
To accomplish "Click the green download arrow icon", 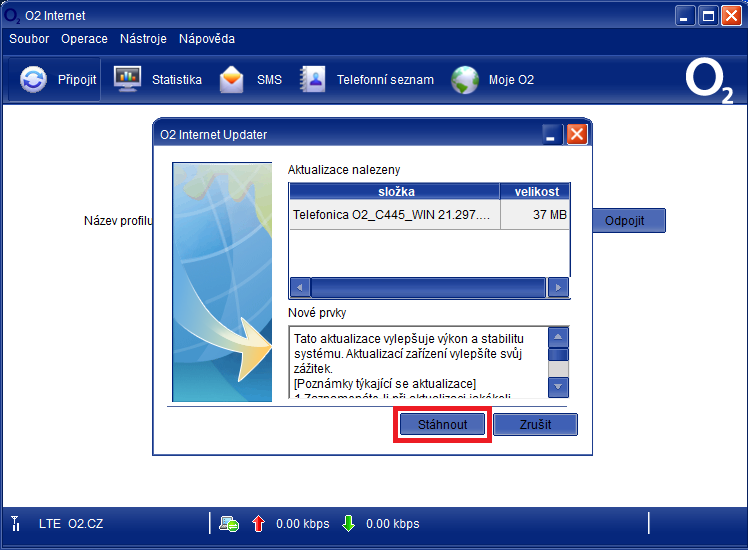I will point(348,523).
